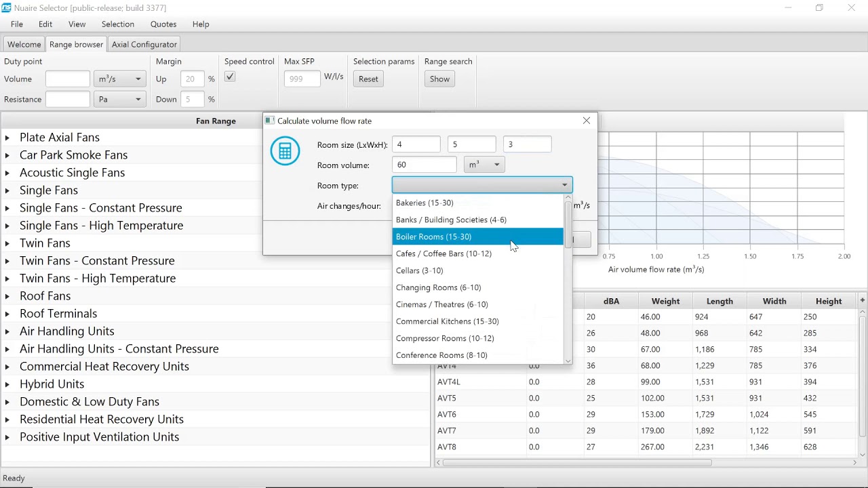
Task: Select the AVT4L row in results table
Action: [647, 382]
